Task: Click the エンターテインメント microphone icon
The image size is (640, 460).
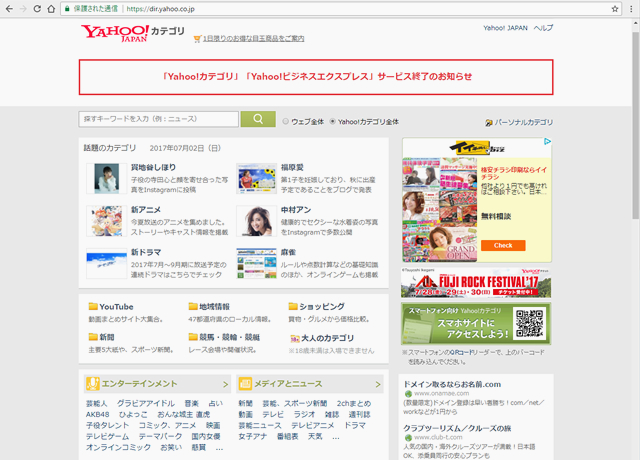Action: click(x=91, y=384)
